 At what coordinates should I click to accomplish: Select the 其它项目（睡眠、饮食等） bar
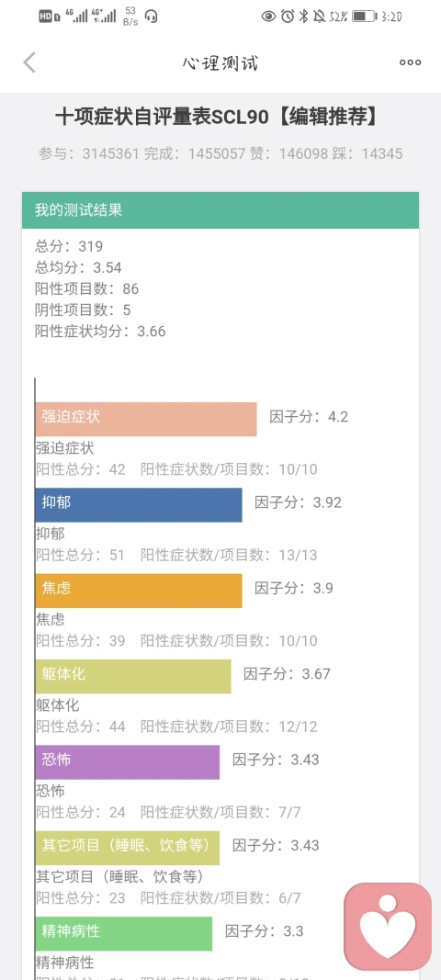[x=128, y=848]
